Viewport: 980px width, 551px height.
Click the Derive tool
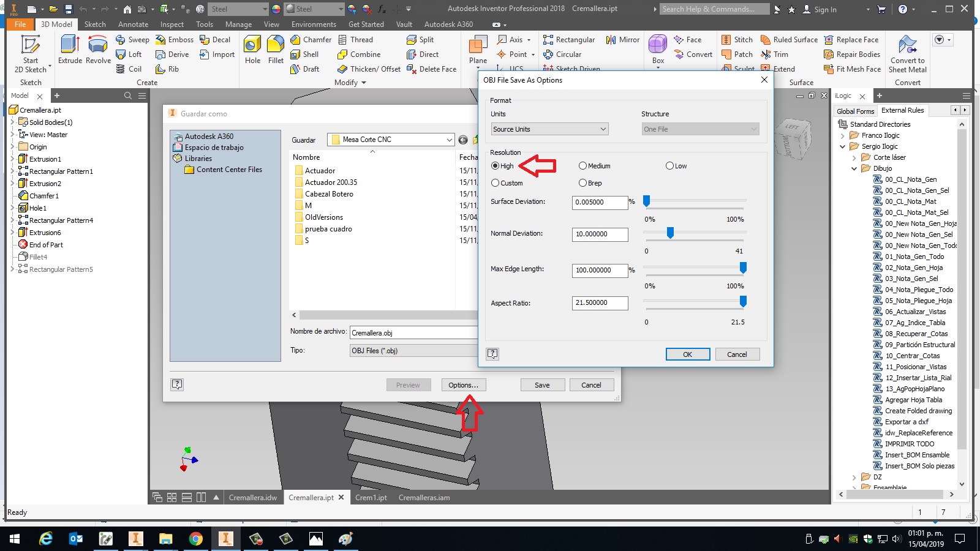[x=172, y=54]
